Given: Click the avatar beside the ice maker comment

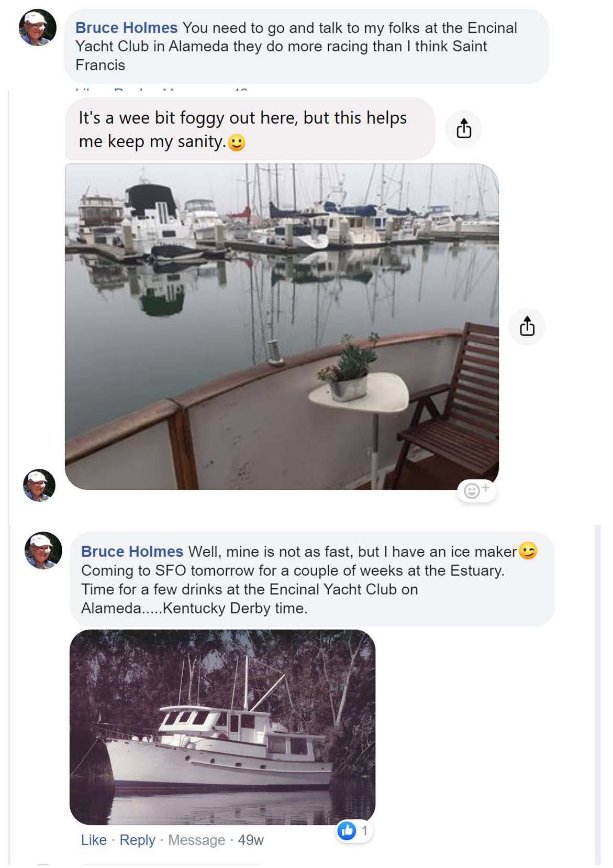Looking at the screenshot, I should pos(43,551).
